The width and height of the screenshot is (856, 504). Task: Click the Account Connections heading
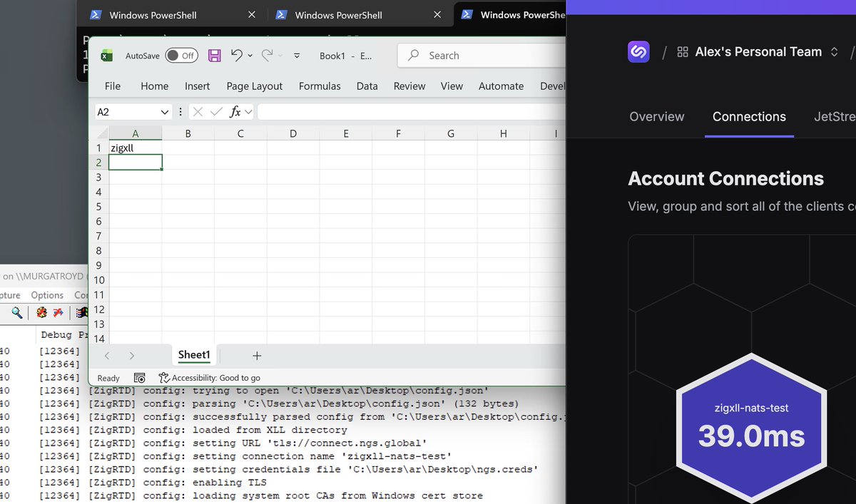(x=725, y=179)
